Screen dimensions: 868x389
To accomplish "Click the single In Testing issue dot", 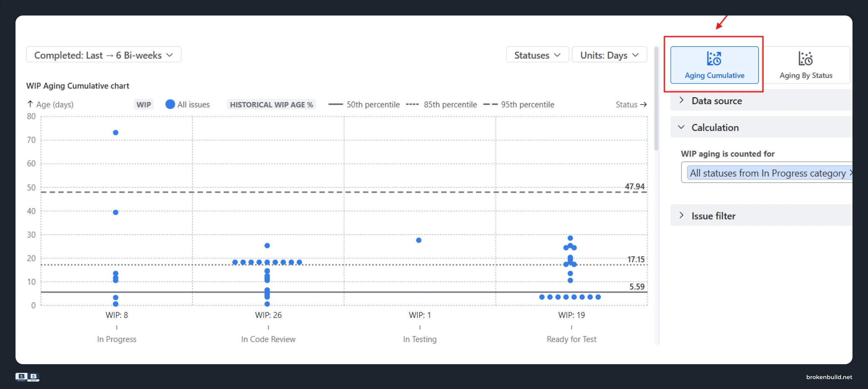I will pyautogui.click(x=419, y=240).
